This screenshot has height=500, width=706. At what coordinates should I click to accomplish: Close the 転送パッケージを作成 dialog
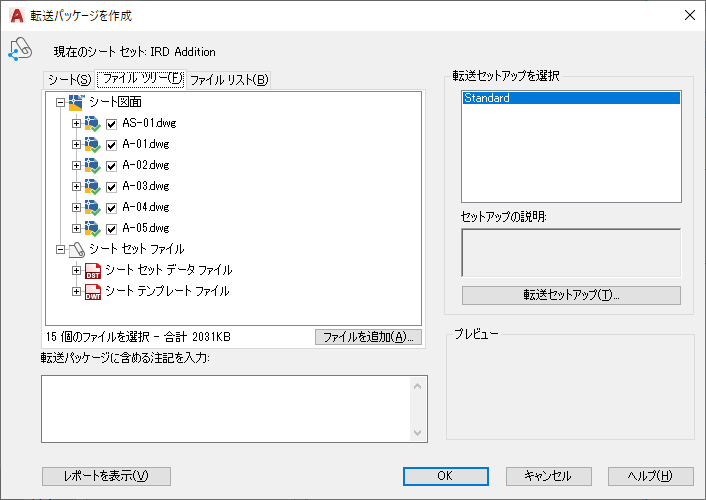(x=690, y=15)
